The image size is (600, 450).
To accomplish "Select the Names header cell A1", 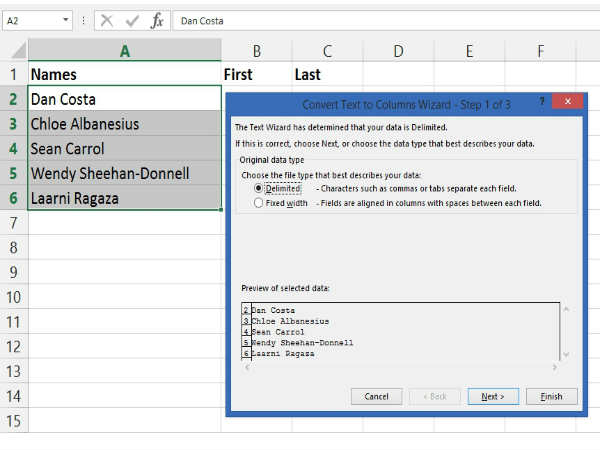I will pyautogui.click(x=124, y=74).
